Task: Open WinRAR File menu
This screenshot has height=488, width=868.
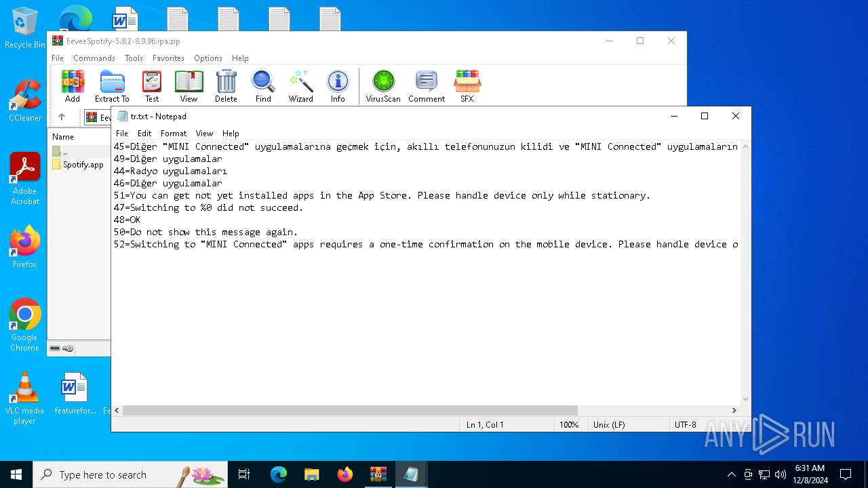Action: [x=58, y=58]
